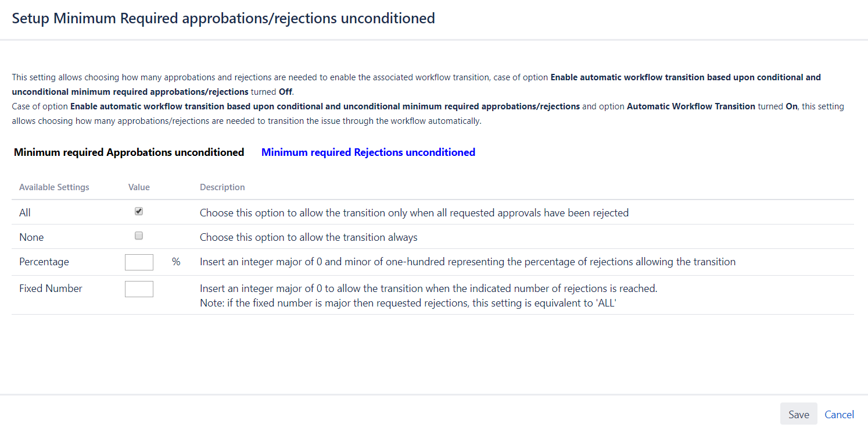Enable the None option checkbox
The image size is (868, 431).
[139, 236]
